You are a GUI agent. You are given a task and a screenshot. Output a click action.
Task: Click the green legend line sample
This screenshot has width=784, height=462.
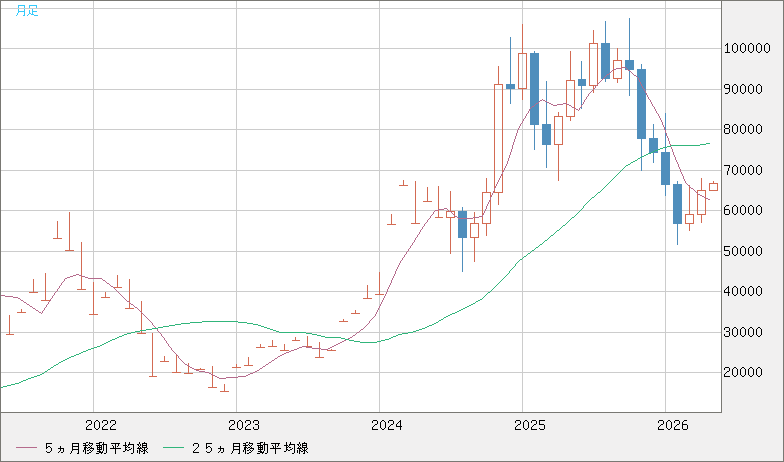[173, 448]
